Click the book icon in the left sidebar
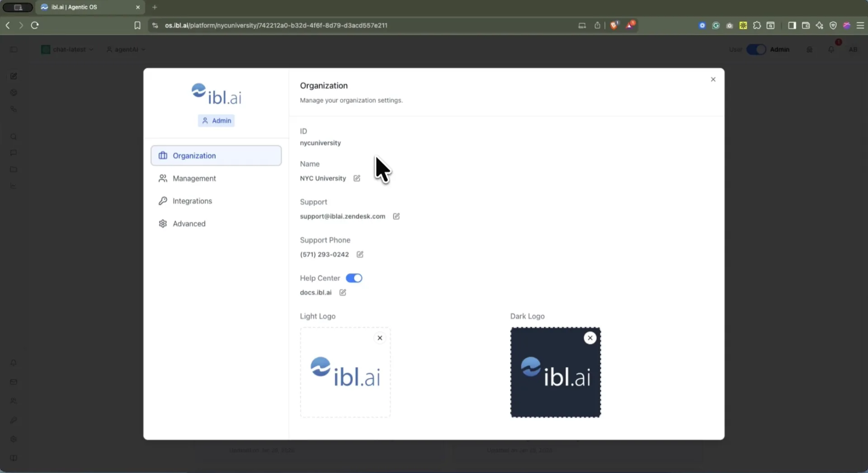 point(14,458)
